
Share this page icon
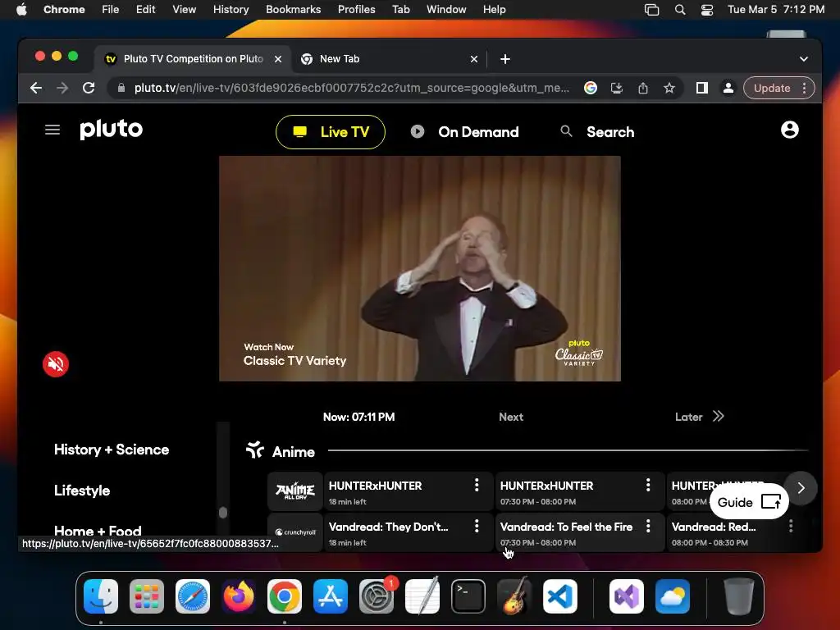tap(643, 88)
